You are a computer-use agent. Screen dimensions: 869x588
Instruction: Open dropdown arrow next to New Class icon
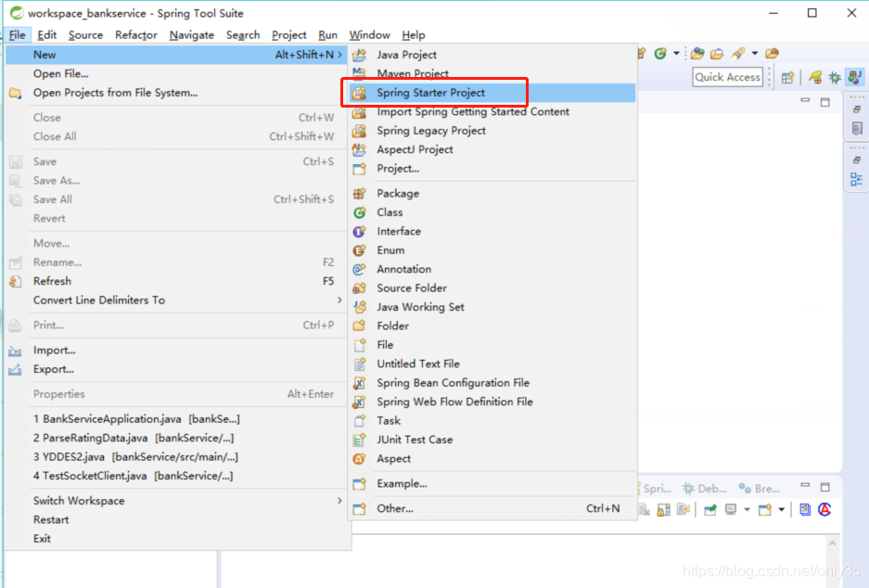[x=676, y=53]
